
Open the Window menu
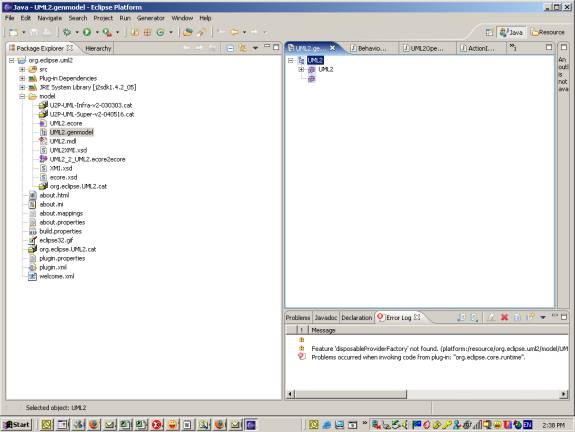click(x=182, y=18)
